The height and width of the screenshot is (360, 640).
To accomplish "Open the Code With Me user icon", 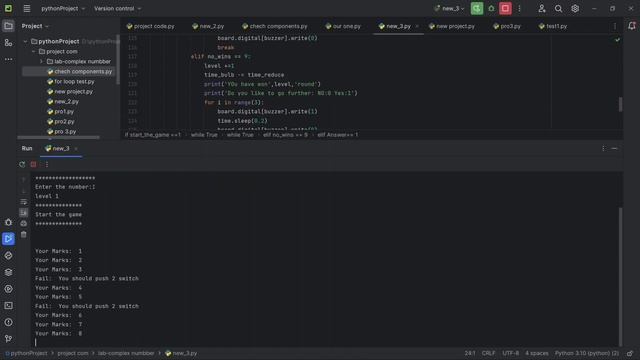I will tap(542, 8).
